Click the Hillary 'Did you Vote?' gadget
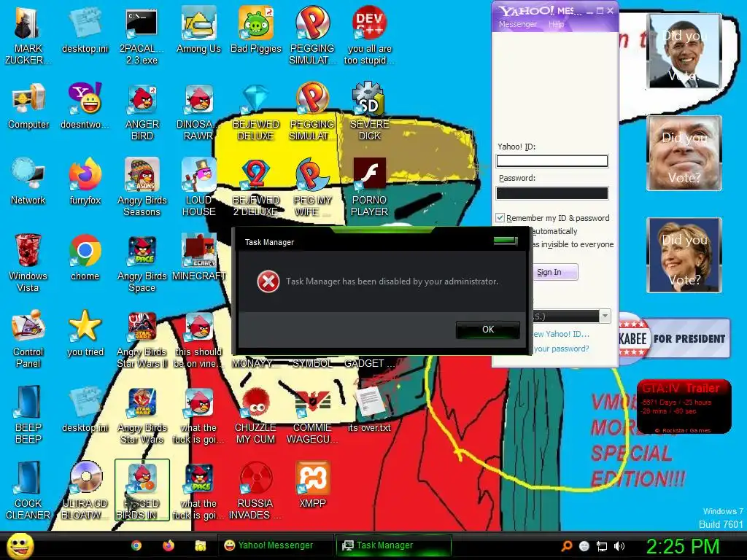747x560 pixels. point(684,254)
